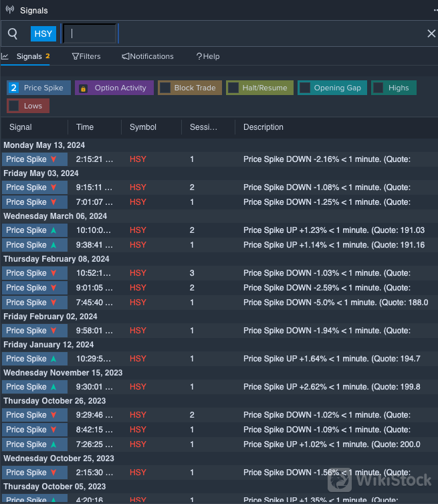Toggle the Price Spike signal filter
The width and height of the screenshot is (438, 504).
[x=38, y=88]
